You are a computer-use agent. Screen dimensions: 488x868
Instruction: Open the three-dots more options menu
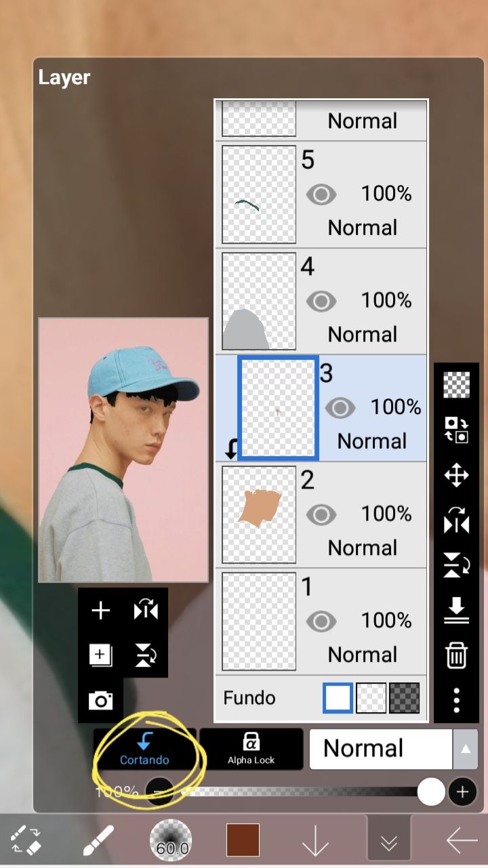[x=456, y=700]
